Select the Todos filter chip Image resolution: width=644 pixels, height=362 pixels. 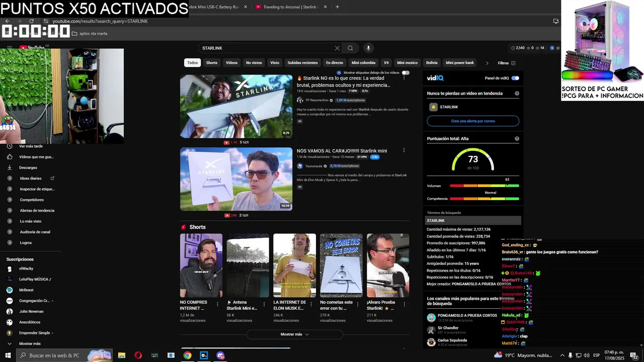click(x=193, y=63)
